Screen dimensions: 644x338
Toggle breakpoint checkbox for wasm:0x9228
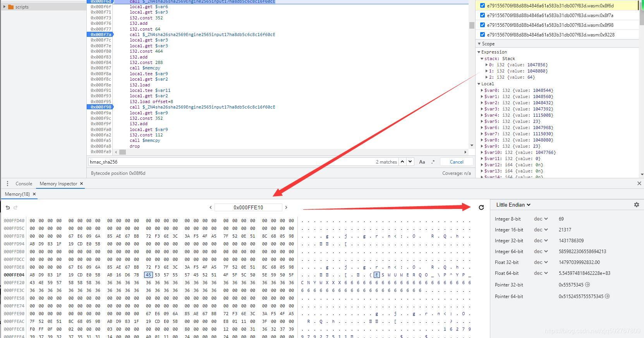(482, 34)
